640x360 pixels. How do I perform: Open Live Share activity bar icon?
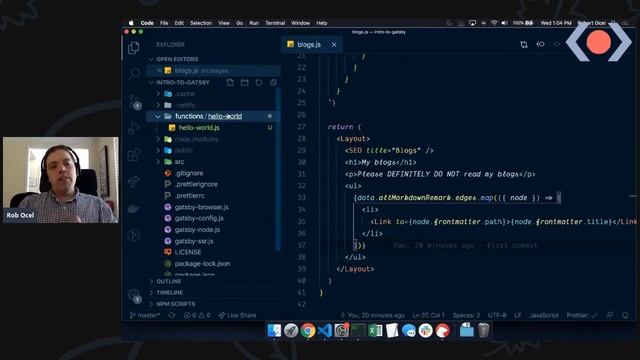(134, 182)
